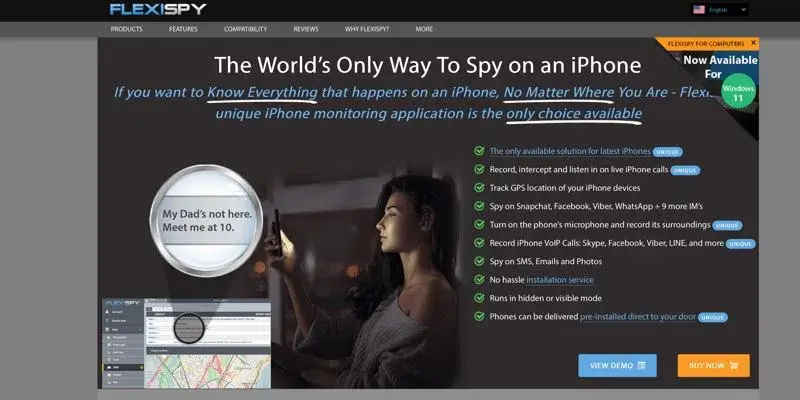Go to the Reviews page
Image resolution: width=800 pixels, height=400 pixels.
click(x=306, y=29)
